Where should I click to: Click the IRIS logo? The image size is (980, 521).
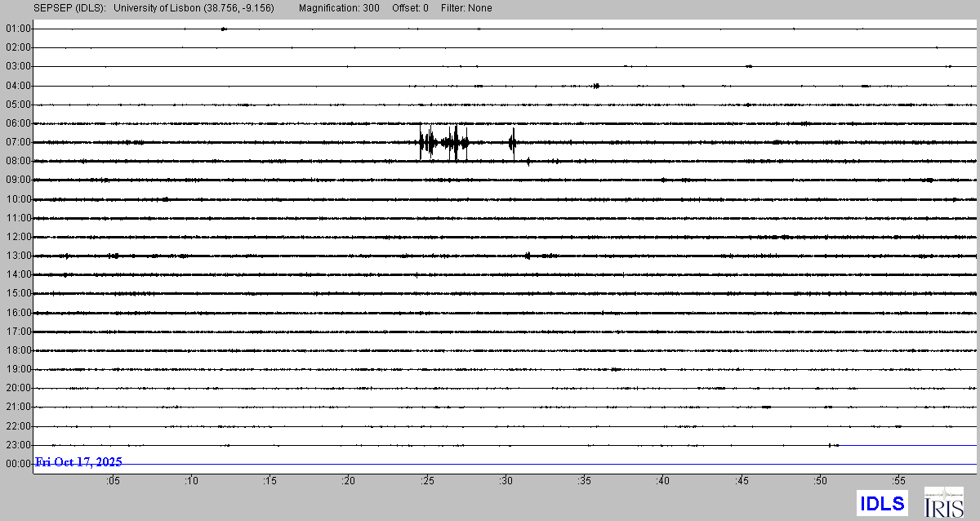pyautogui.click(x=943, y=502)
